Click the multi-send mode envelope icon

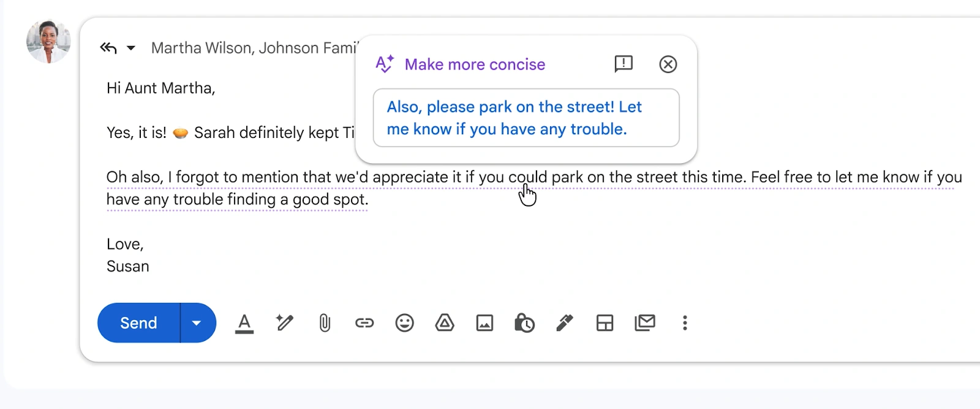tap(645, 323)
